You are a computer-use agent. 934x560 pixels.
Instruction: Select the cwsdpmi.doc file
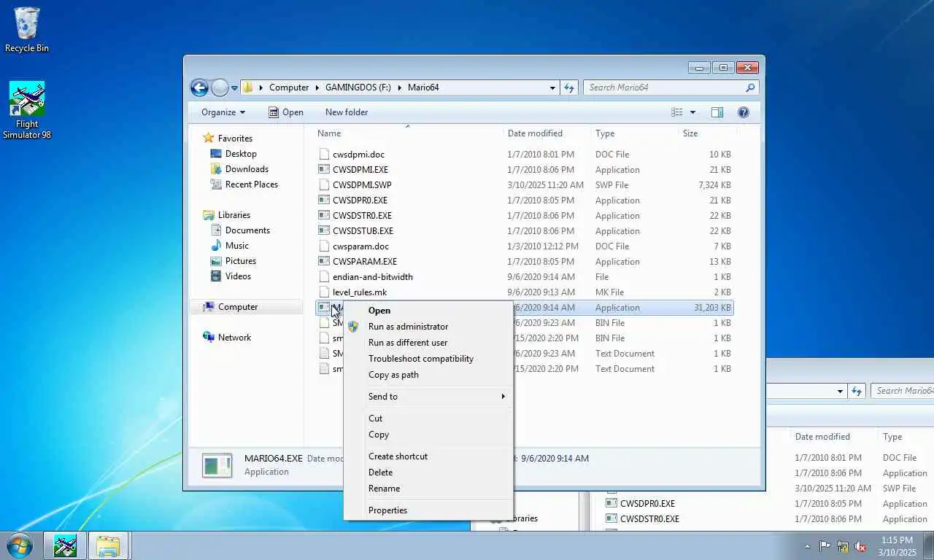click(358, 155)
